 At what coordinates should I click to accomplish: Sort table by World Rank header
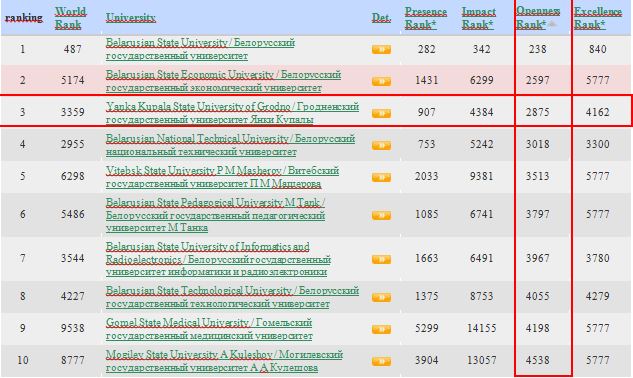(70, 18)
